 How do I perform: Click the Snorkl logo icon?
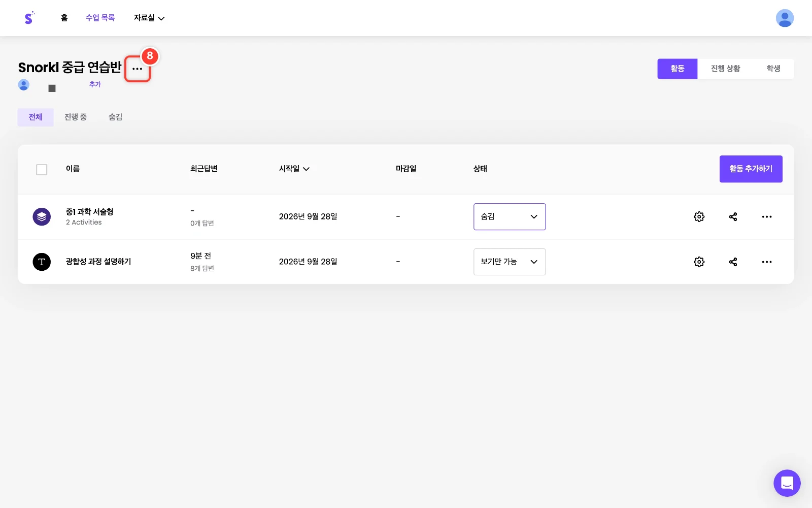coord(29,18)
